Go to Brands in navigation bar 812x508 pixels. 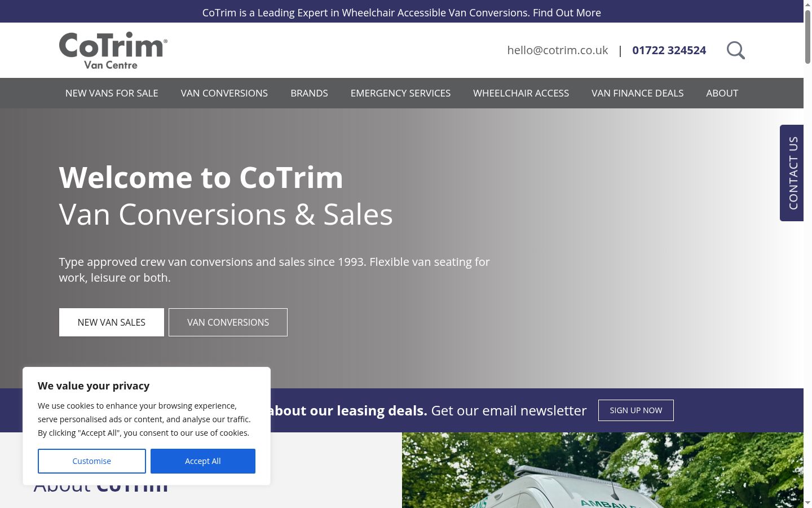(x=309, y=93)
